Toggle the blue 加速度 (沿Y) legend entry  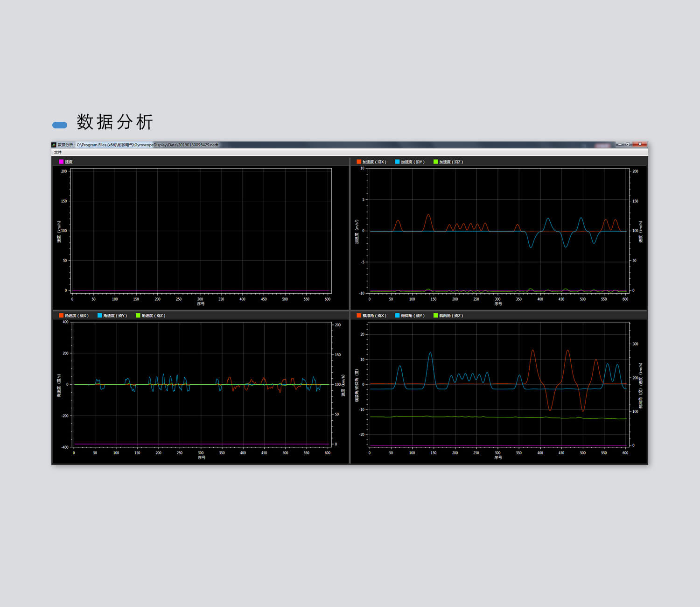410,162
